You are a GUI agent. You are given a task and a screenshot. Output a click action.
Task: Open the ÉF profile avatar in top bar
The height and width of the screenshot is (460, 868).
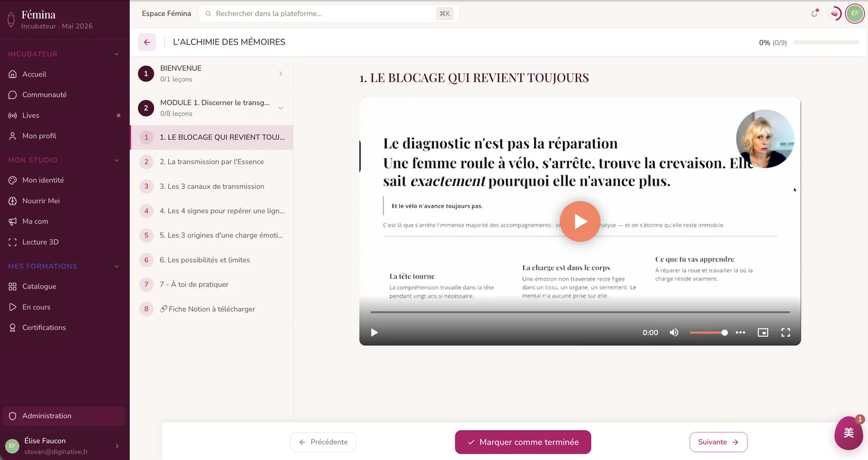click(x=854, y=14)
